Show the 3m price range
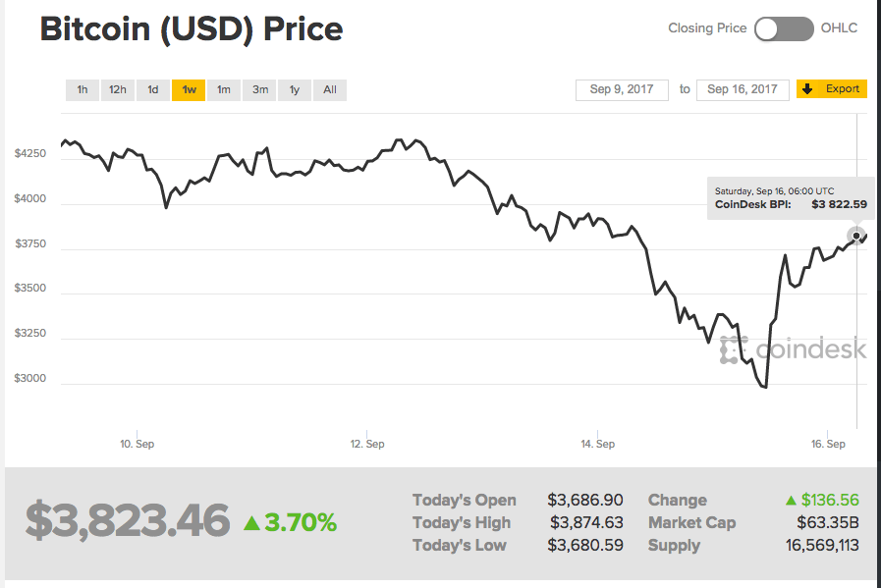881x588 pixels. pyautogui.click(x=259, y=89)
